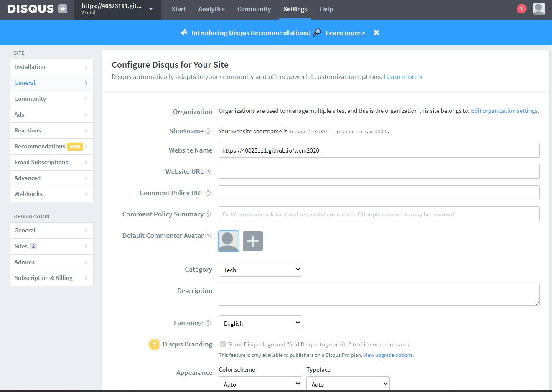
Task: Click the plus button to upload avatar
Action: tap(253, 241)
